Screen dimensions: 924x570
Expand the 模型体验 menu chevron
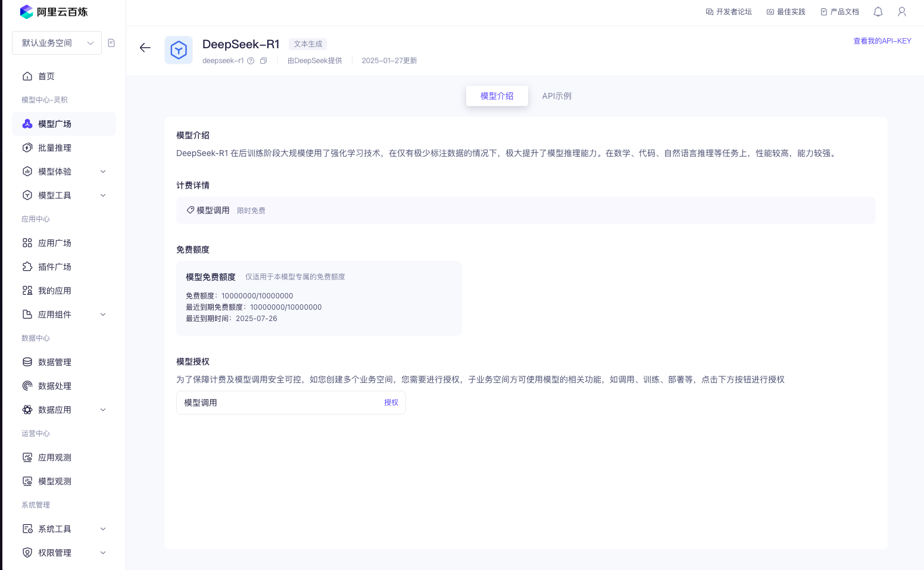point(103,172)
